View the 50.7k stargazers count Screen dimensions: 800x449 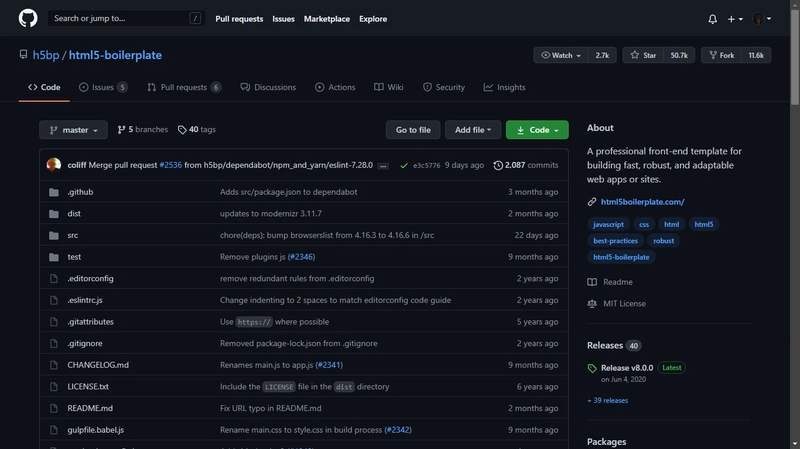[x=679, y=55]
